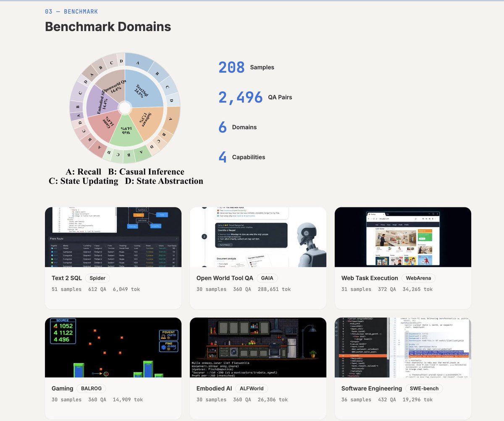Click "51 samples" in Text 2 SQL card
Image resolution: width=504 pixels, height=421 pixels.
pos(67,289)
